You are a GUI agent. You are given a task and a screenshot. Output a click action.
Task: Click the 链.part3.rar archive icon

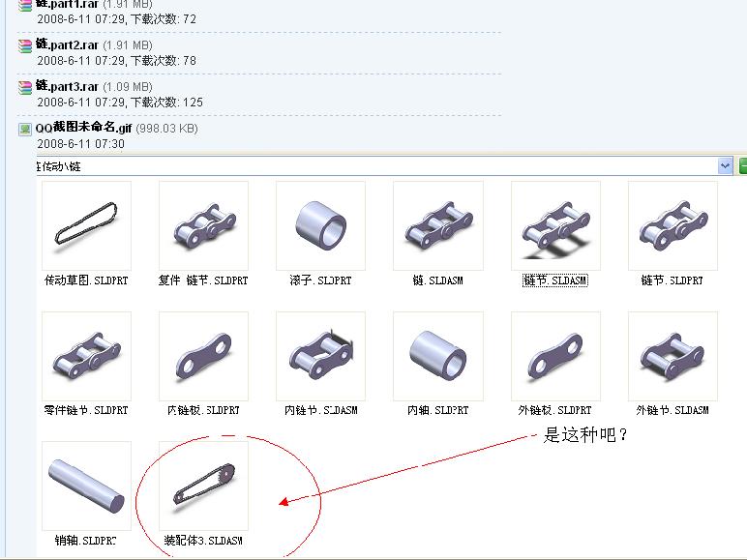tap(25, 87)
